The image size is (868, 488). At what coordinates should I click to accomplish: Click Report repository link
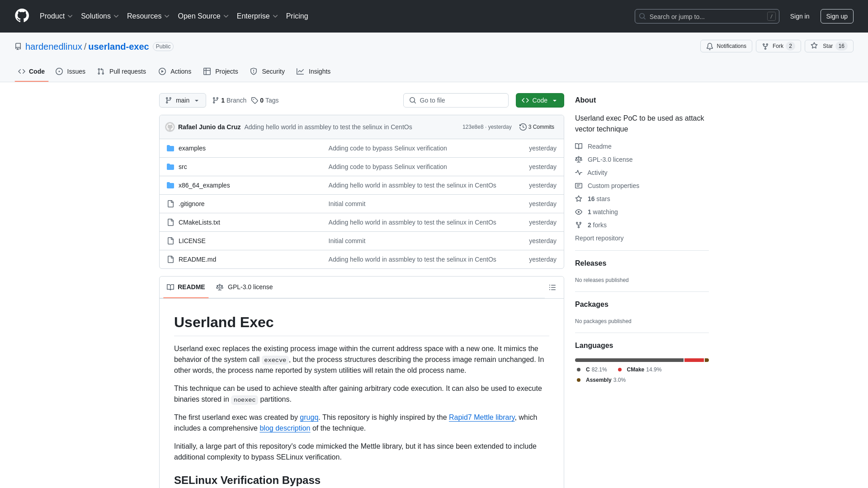tap(599, 238)
